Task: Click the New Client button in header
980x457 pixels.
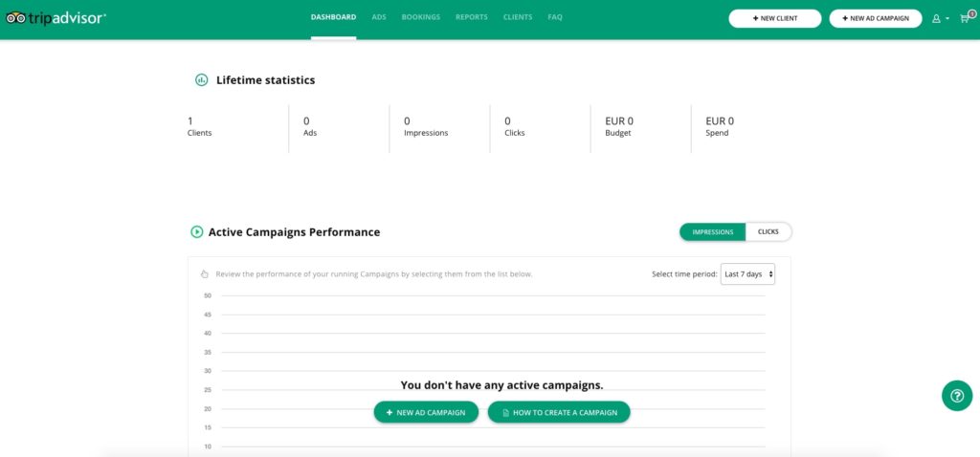Action: (x=775, y=18)
